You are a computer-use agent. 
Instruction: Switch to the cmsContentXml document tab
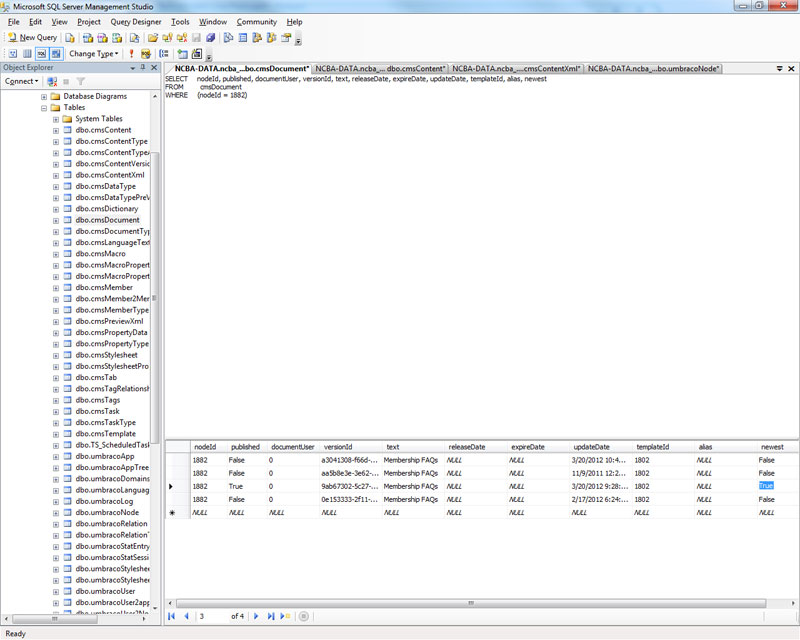click(516, 68)
